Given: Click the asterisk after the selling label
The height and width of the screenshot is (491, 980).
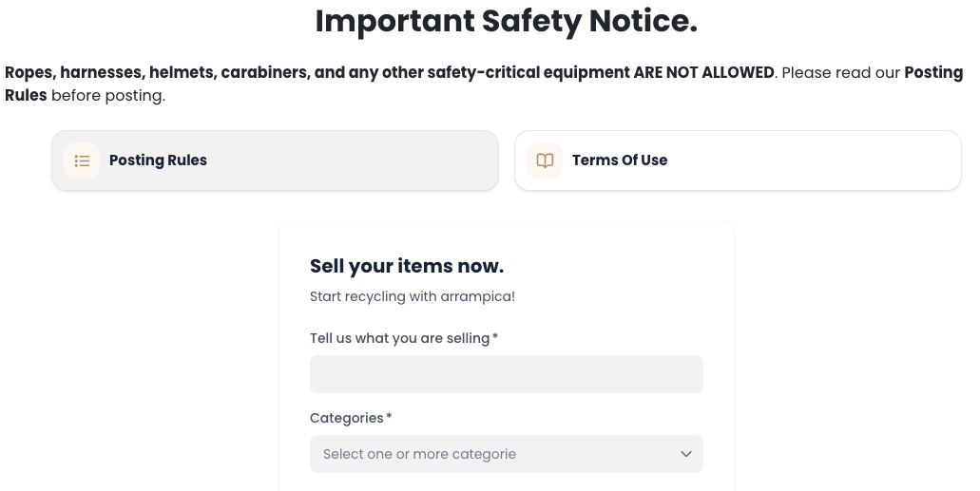Looking at the screenshot, I should point(495,337).
